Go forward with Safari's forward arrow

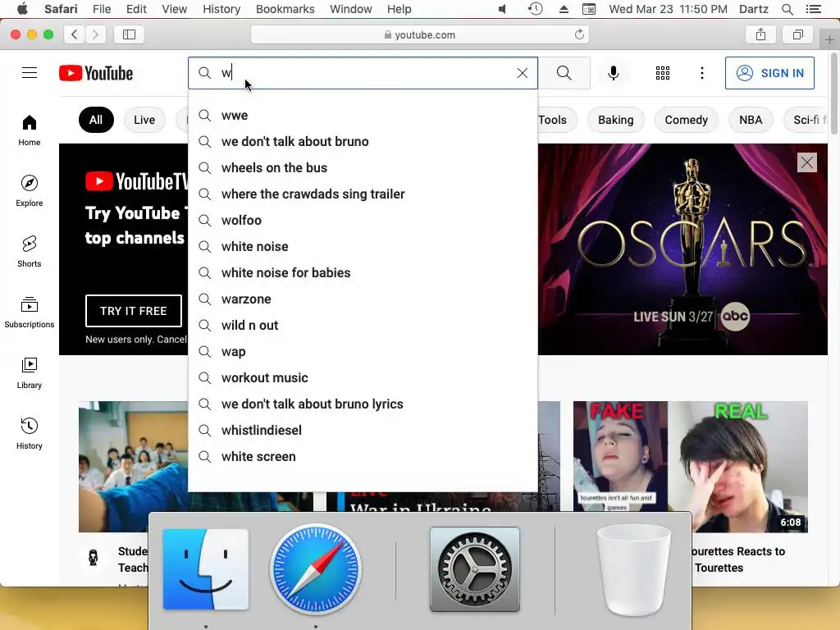coord(95,34)
